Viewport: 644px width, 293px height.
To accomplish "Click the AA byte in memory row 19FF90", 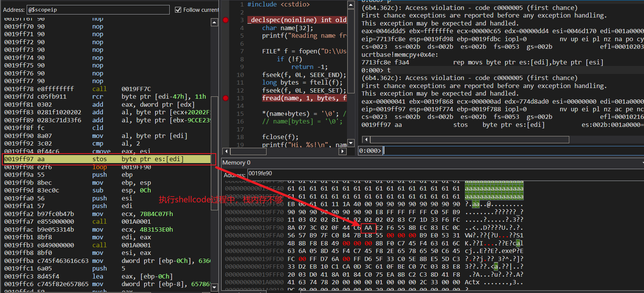I will pos(368,227).
